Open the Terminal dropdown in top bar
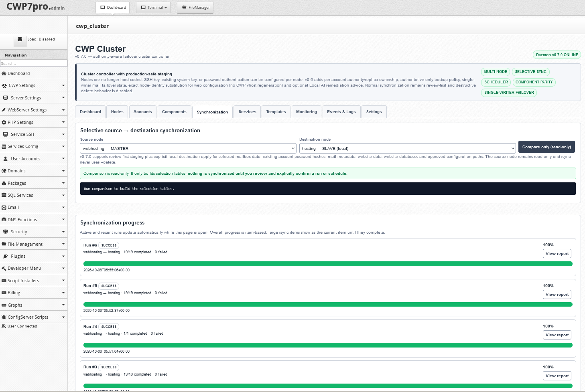 click(x=153, y=7)
